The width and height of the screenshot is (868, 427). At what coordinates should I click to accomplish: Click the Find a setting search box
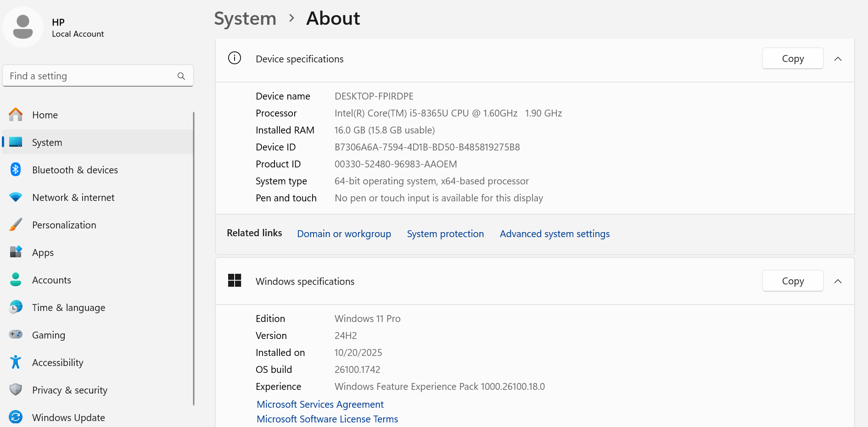tap(92, 76)
